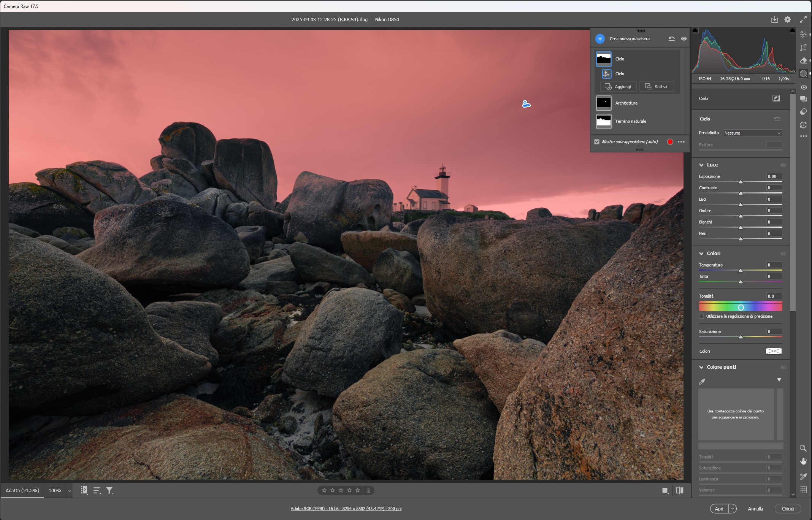Click the Temperatura value field

774,265
